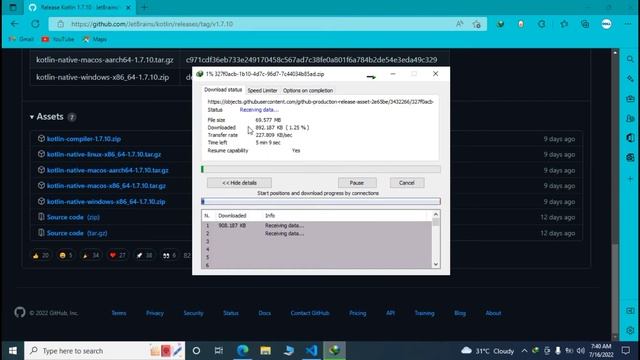Reload the page with refresh icon
Viewport: 640px width, 360px height.
coord(36,24)
